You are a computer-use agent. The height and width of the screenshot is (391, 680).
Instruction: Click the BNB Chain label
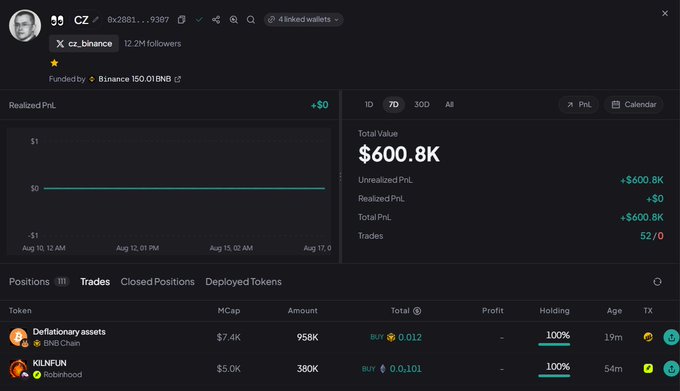62,343
